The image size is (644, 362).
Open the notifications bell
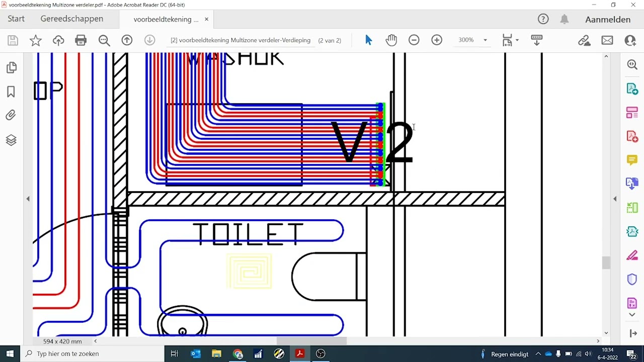click(x=565, y=19)
